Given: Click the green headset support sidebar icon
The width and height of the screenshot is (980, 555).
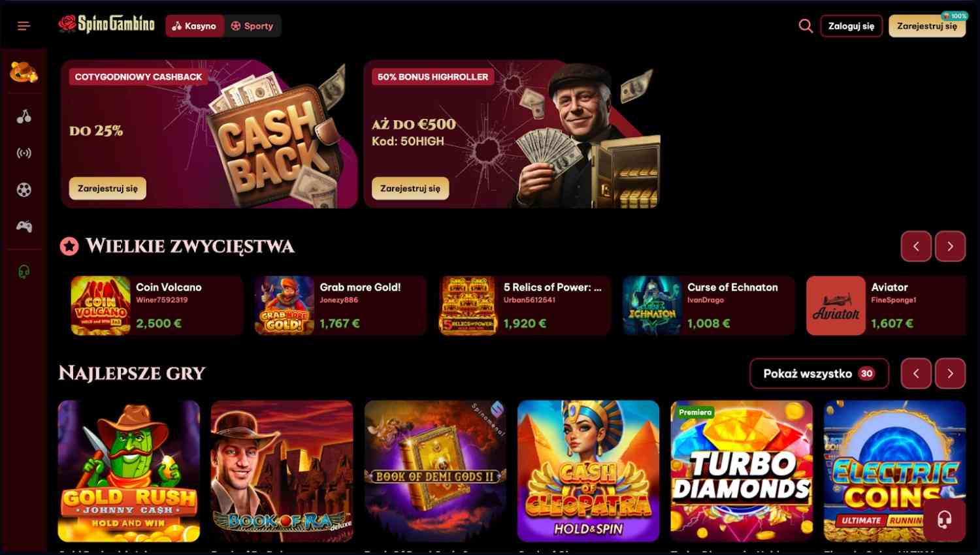Looking at the screenshot, I should tap(24, 272).
